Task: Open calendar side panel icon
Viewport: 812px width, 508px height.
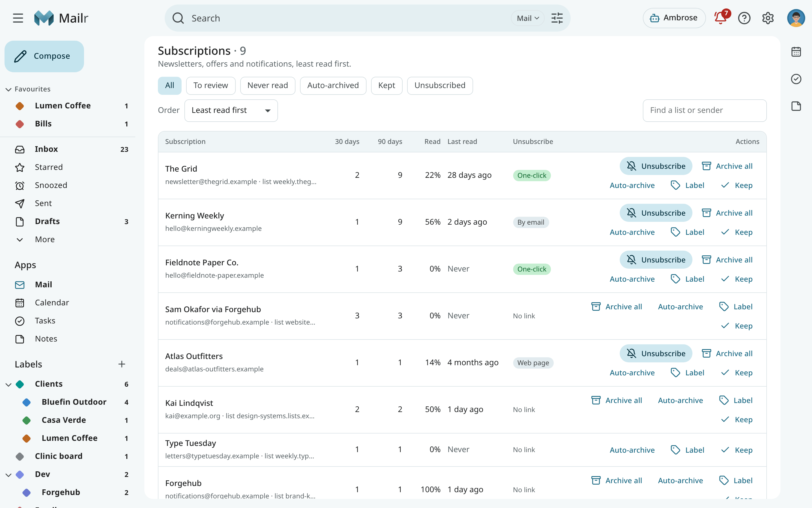Action: click(796, 52)
